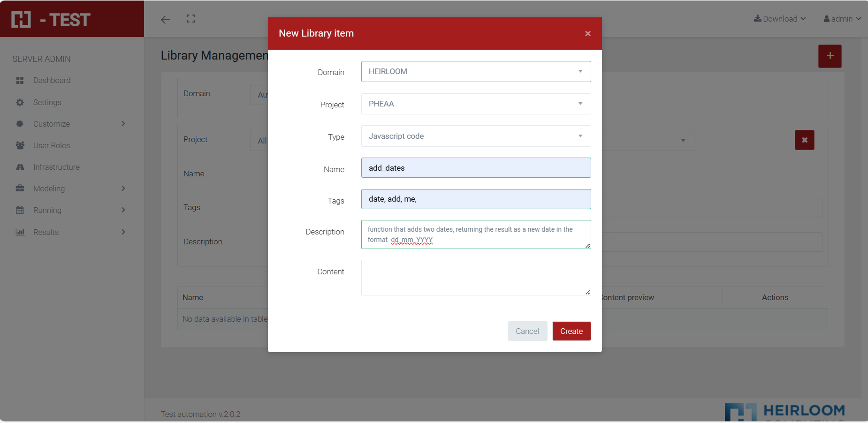Close the New Library item dialog

coord(587,34)
